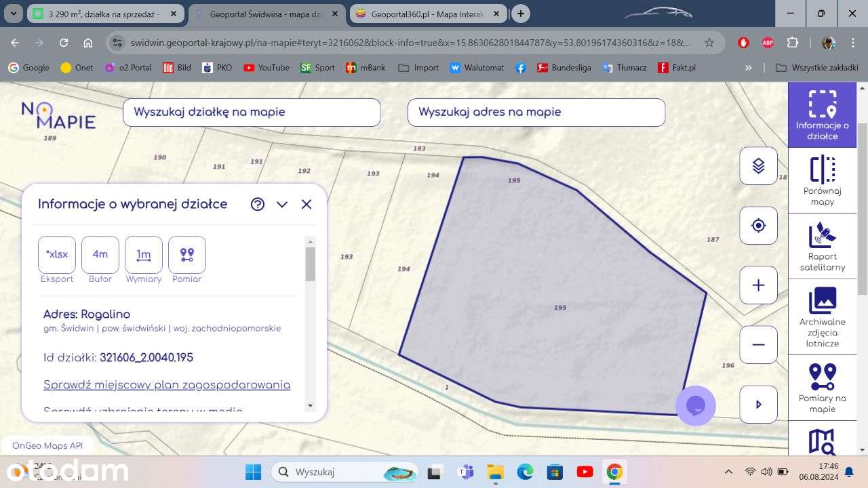
Task: Open the Google bookmark
Action: coord(28,68)
